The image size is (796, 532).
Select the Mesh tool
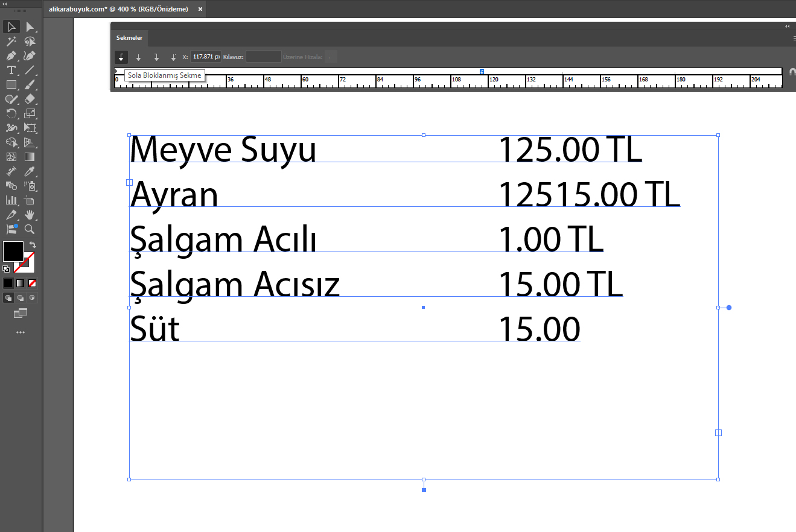tap(11, 157)
